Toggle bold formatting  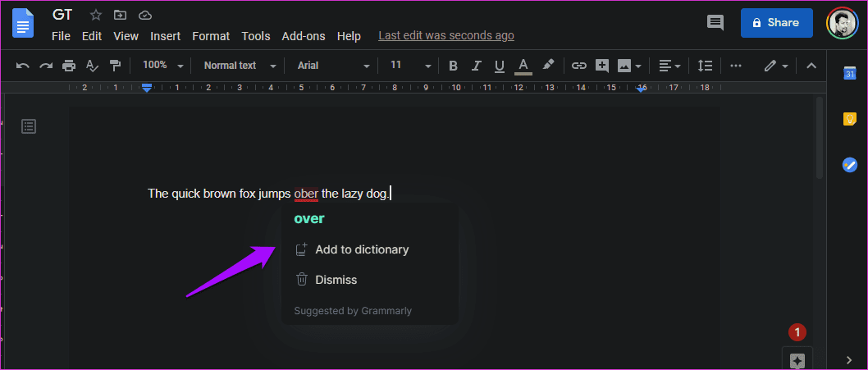(x=453, y=66)
